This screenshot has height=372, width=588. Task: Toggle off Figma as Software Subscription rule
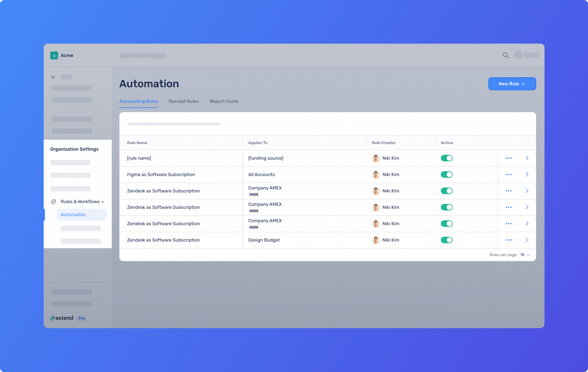[446, 174]
